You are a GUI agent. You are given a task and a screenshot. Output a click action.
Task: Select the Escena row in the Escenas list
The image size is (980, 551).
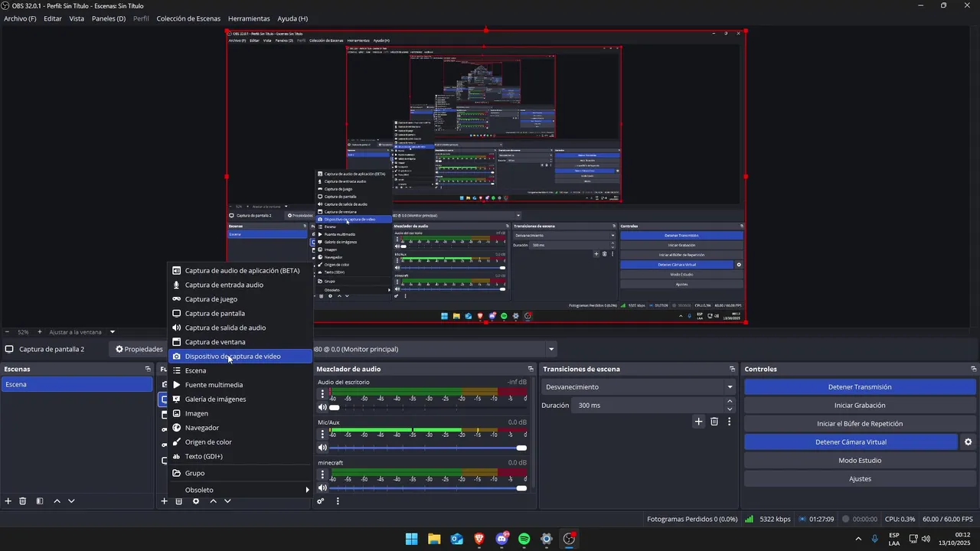[x=77, y=384]
